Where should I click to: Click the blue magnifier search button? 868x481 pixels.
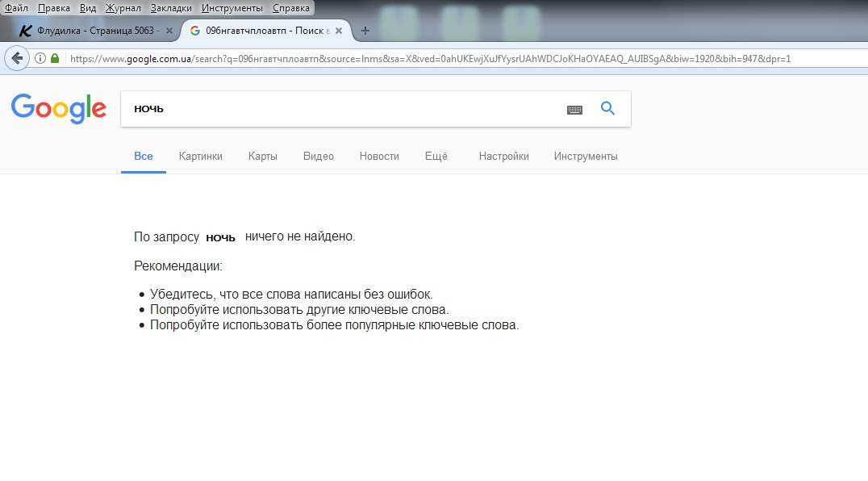coord(608,109)
